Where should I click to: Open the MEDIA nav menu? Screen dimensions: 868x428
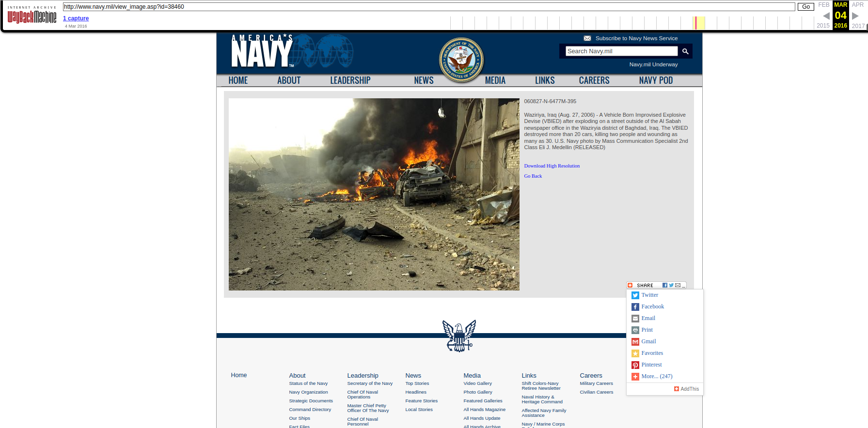495,80
